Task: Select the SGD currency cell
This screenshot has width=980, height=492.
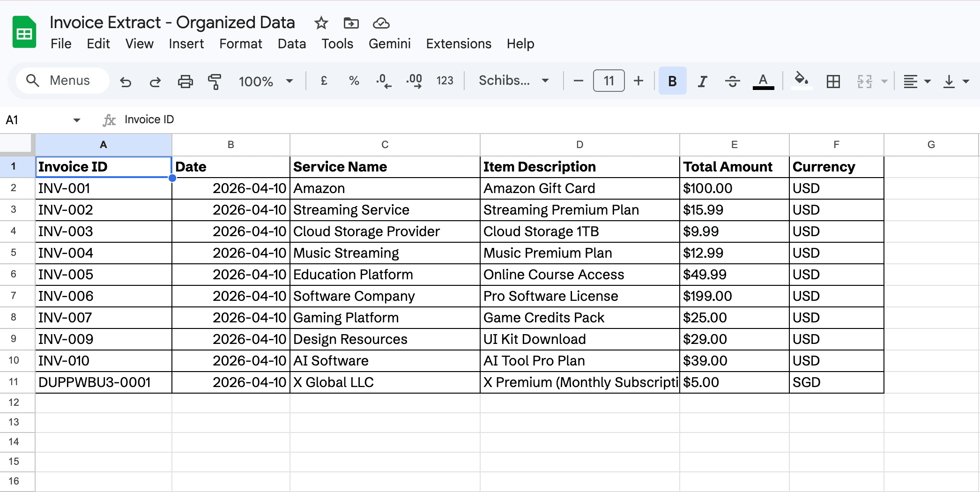Action: (837, 382)
